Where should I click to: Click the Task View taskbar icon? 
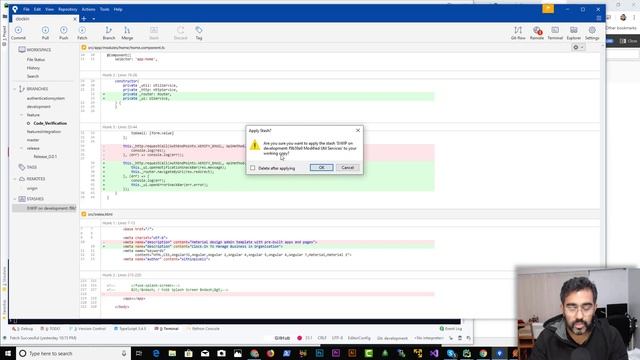[139, 353]
